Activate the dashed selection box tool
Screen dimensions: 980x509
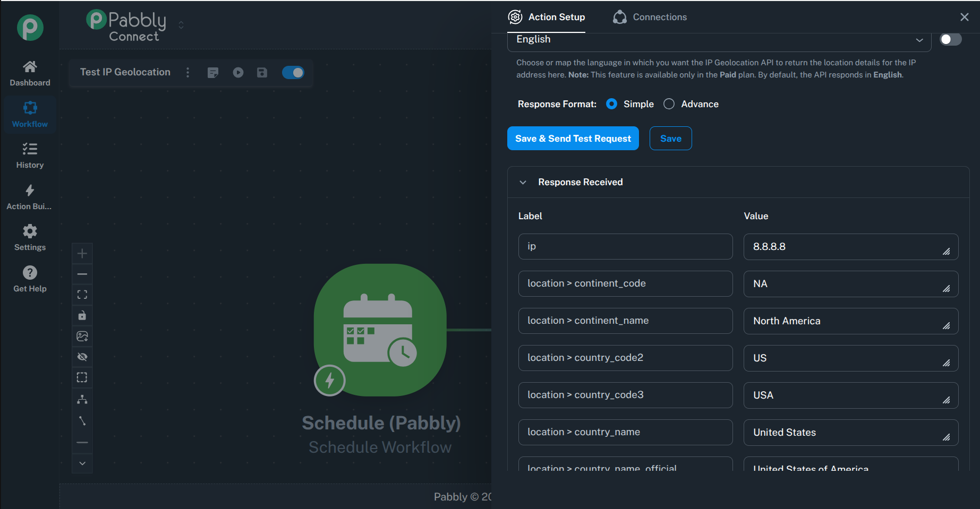82,377
